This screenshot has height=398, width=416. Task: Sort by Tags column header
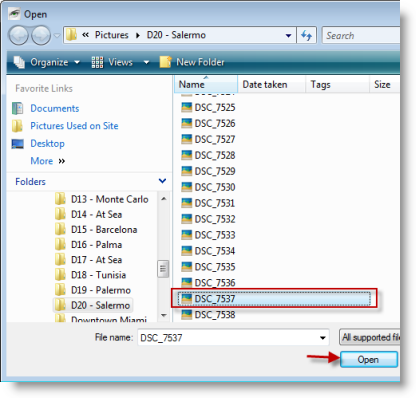[337, 85]
